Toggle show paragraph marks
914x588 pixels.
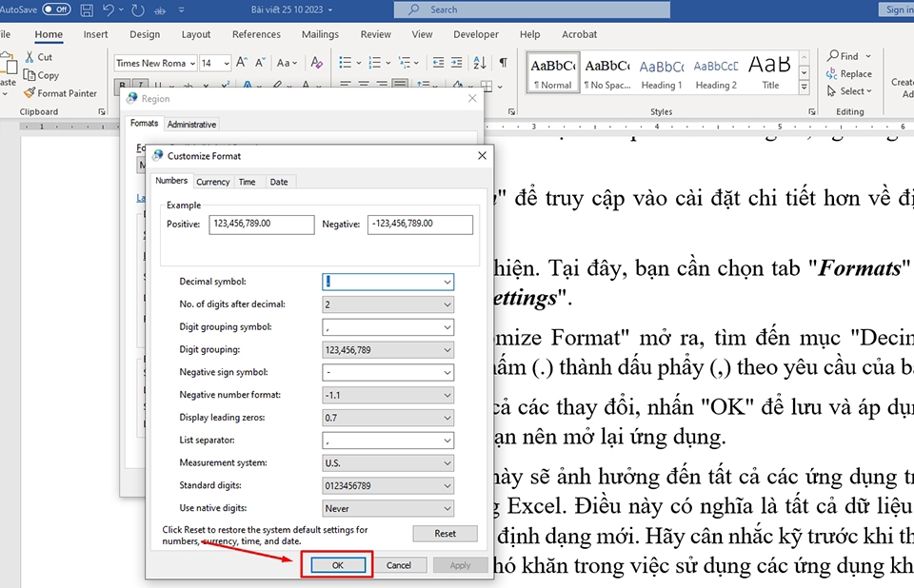point(503,63)
